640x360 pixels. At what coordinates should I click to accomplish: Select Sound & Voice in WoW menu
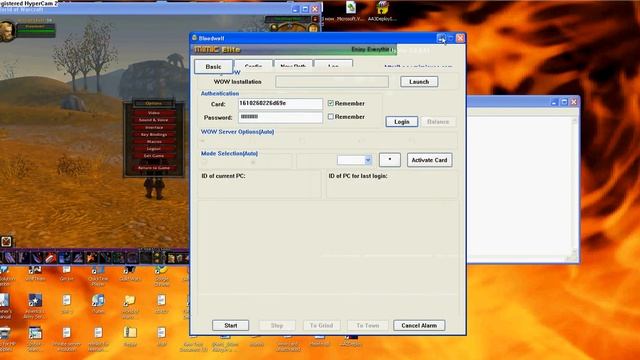pos(154,120)
